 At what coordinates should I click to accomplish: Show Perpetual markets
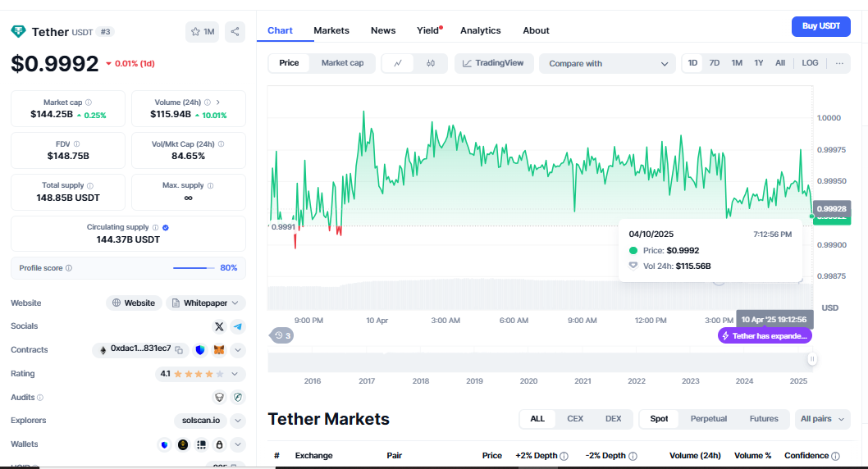[709, 419]
